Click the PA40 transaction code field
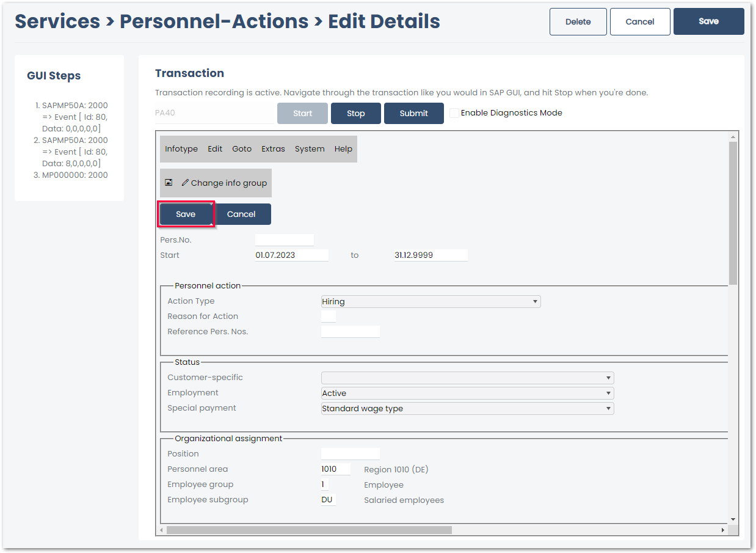Screen dimensions: 756x553 coord(214,113)
